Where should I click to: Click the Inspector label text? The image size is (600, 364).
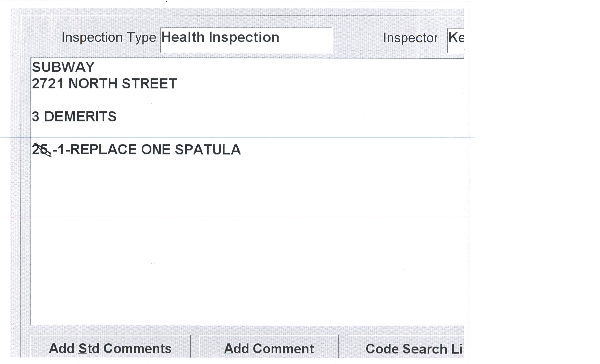410,38
